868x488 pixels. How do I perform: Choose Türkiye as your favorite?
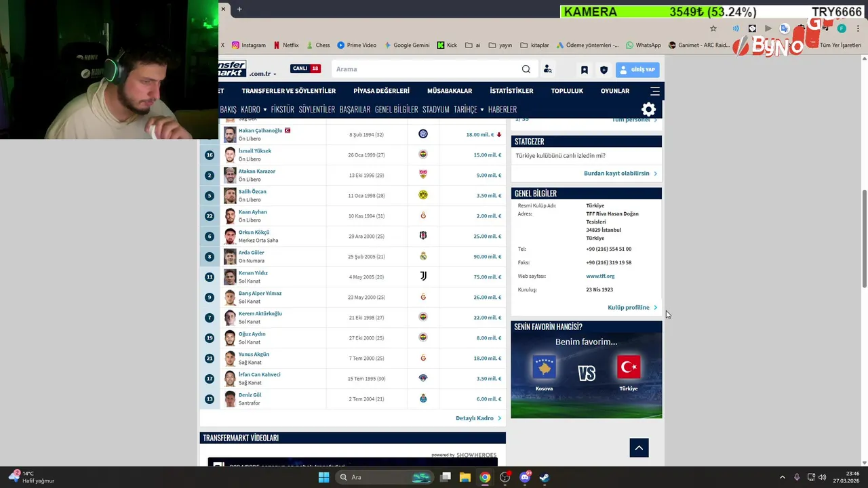pos(629,373)
